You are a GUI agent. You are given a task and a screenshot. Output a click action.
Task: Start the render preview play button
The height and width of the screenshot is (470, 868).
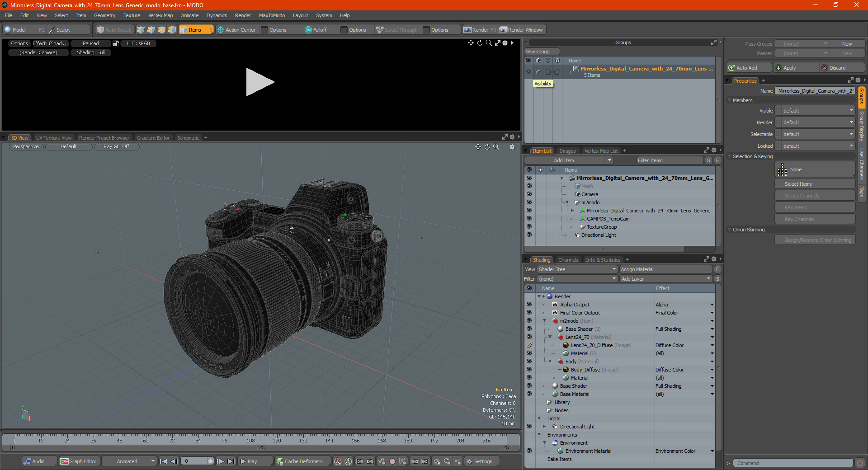(x=260, y=82)
